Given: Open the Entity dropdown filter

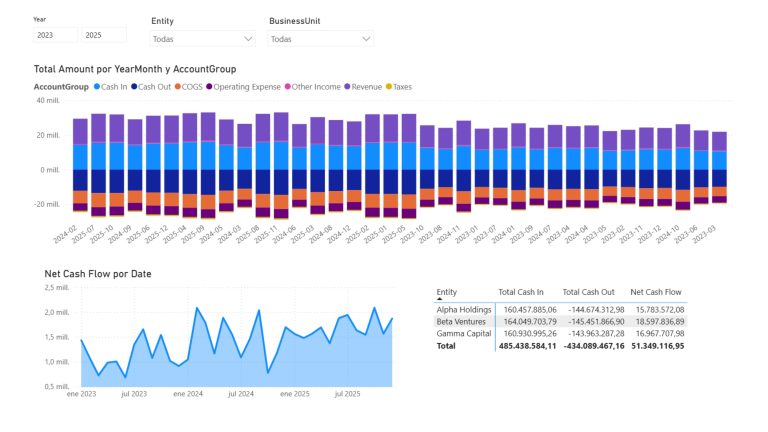Looking at the screenshot, I should click(x=203, y=38).
